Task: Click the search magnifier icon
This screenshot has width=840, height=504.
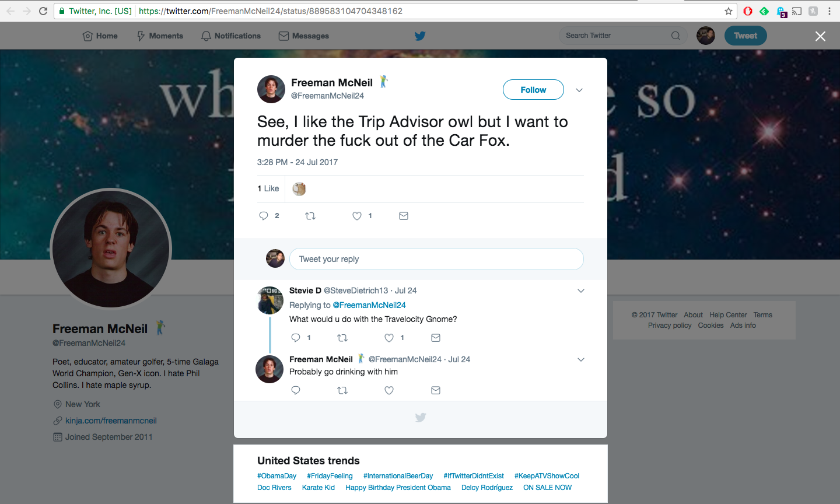Action: tap(675, 36)
